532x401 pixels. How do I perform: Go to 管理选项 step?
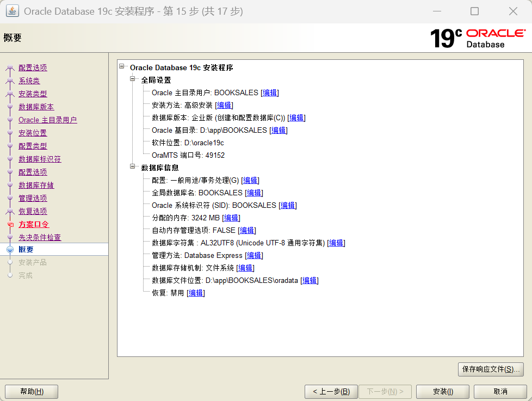33,198
